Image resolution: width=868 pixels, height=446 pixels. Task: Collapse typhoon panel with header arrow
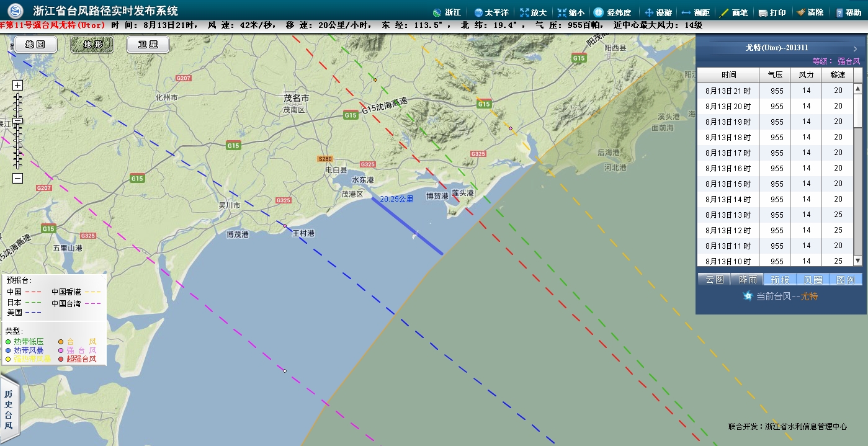point(855,48)
